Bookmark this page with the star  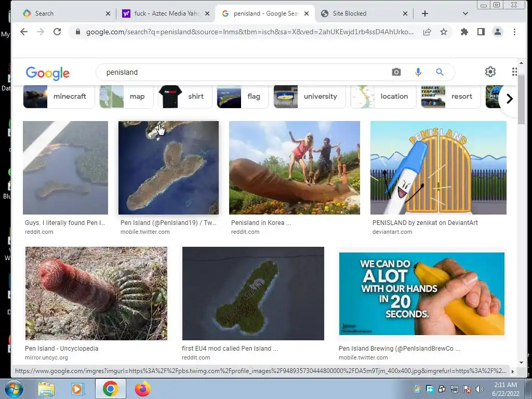(x=444, y=32)
